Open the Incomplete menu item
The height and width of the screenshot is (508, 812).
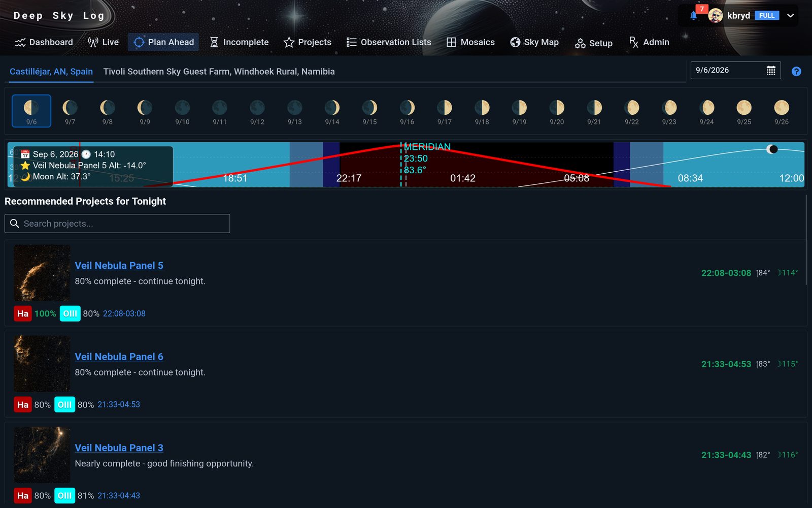(239, 42)
